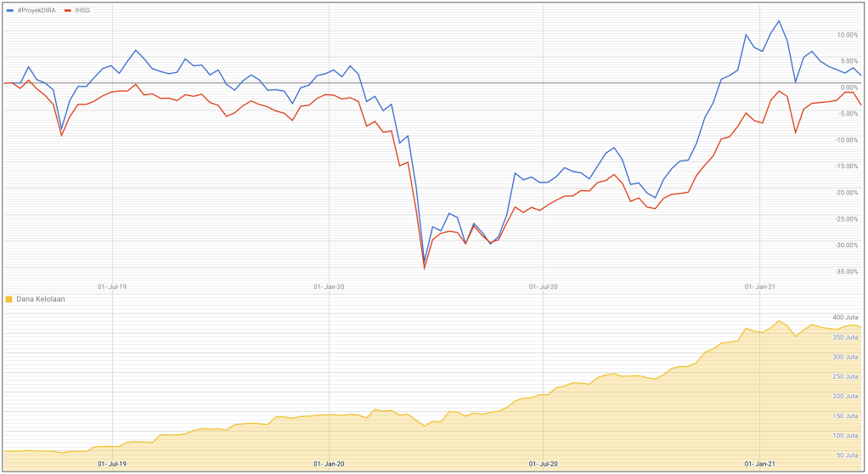868x474 pixels.
Task: Click the 50 Juta axis label
Action: click(848, 455)
